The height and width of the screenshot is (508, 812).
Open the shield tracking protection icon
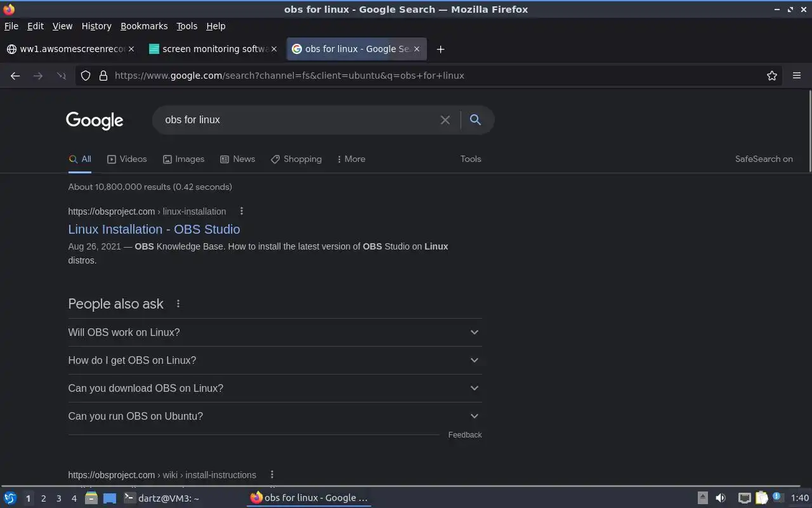tap(86, 76)
